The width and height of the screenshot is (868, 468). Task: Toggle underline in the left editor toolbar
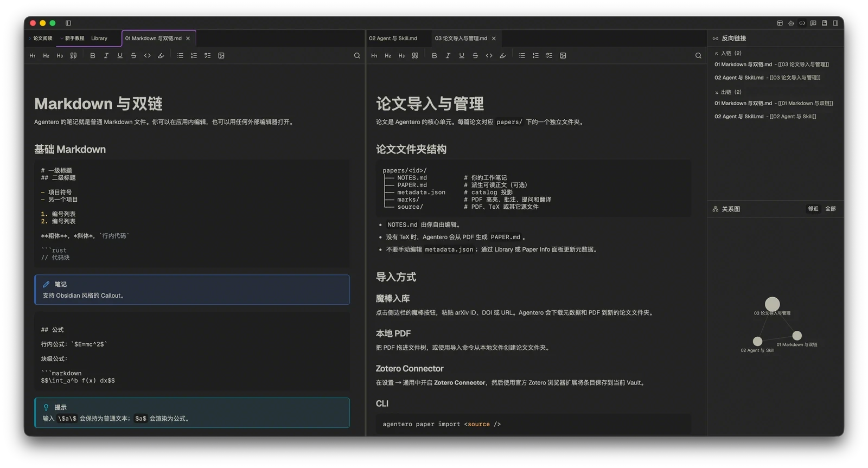click(x=120, y=55)
